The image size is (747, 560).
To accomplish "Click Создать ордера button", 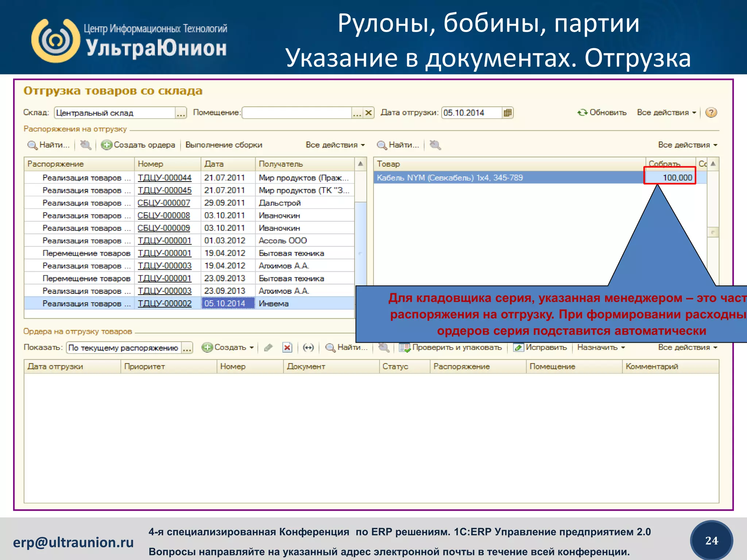I will [138, 145].
